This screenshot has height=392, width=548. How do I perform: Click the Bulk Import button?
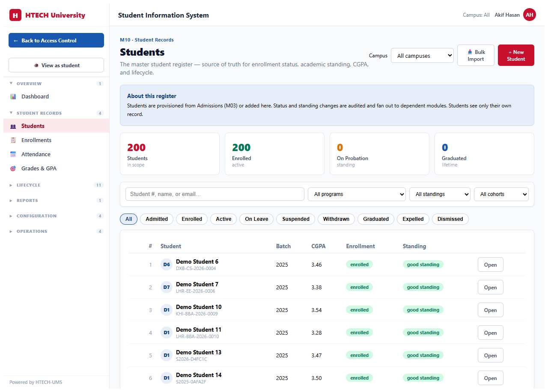(x=476, y=55)
